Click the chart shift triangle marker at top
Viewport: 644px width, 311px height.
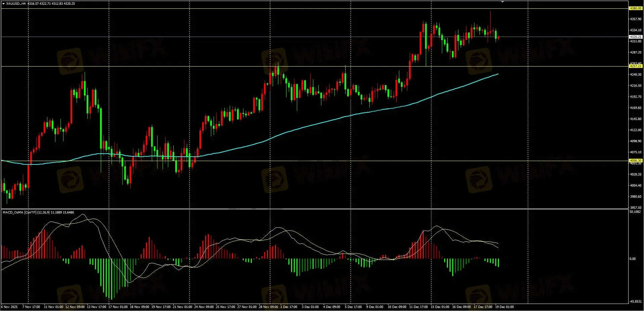pyautogui.click(x=502, y=2)
